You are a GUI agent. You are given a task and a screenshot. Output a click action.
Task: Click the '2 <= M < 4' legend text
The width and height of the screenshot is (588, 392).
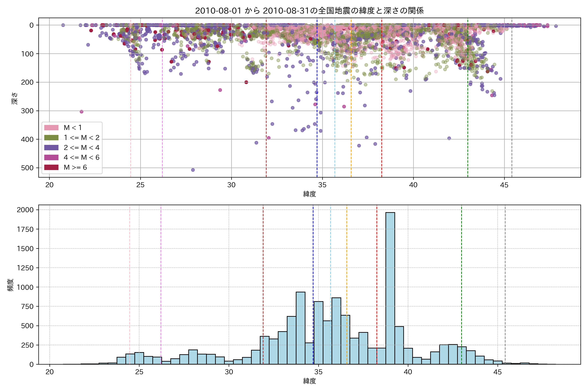pyautogui.click(x=82, y=147)
